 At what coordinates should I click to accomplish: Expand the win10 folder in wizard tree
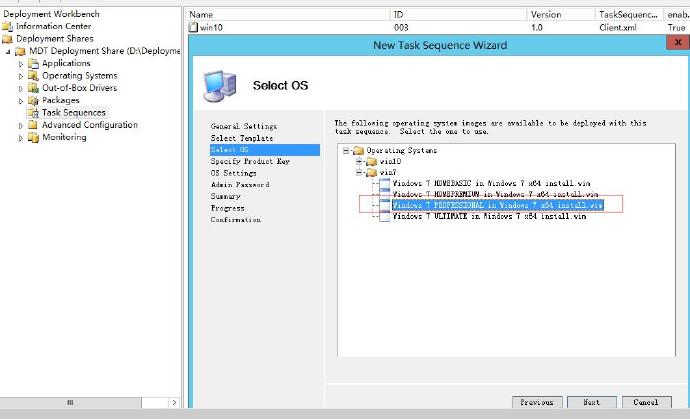click(x=359, y=162)
